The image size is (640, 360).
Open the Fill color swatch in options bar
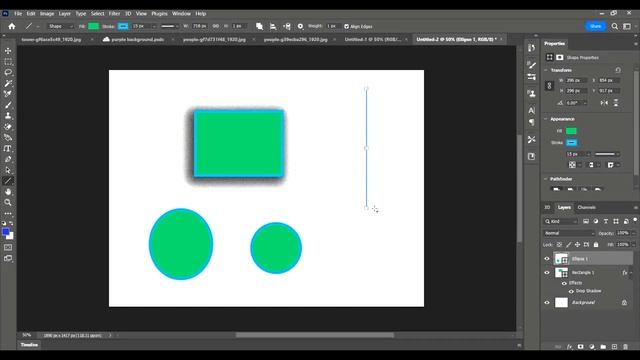point(93,26)
